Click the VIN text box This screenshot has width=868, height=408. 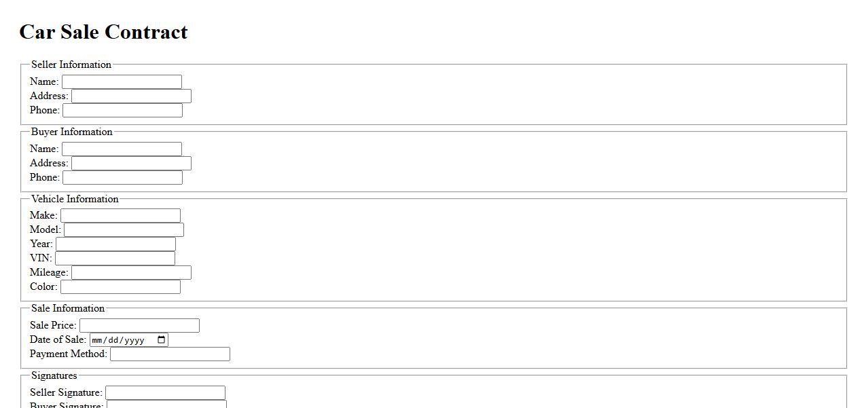click(115, 259)
